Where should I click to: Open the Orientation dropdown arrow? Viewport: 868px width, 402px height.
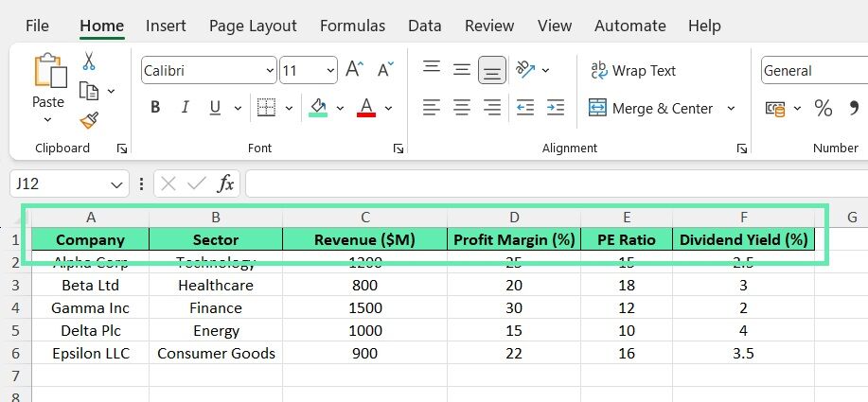pos(545,70)
